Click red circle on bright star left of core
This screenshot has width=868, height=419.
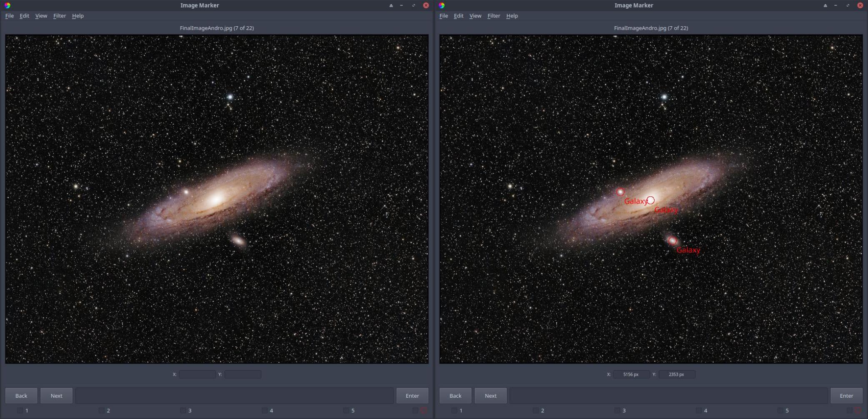[620, 192]
